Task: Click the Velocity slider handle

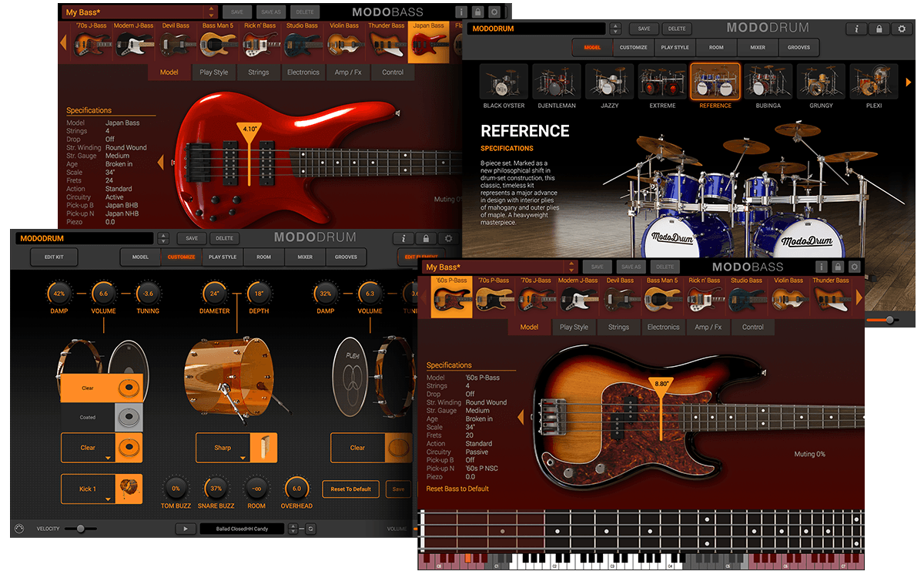Action: pyautogui.click(x=80, y=529)
